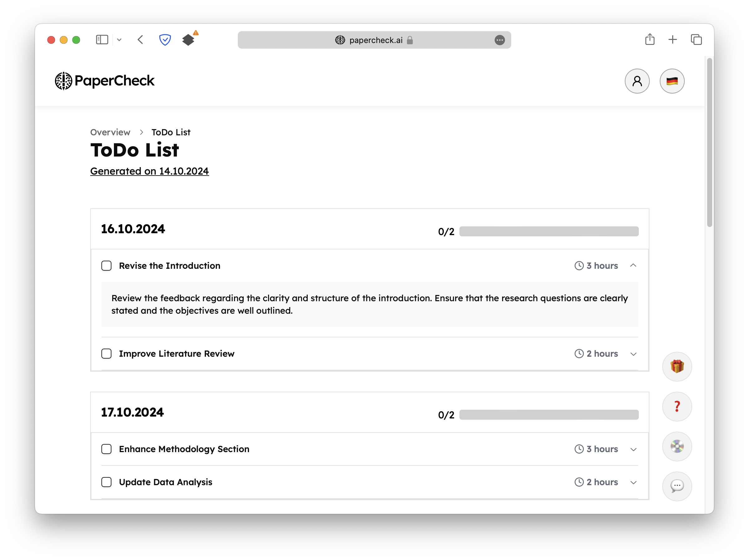Open help via red question mark
This screenshot has height=560, width=749.
pos(677,406)
